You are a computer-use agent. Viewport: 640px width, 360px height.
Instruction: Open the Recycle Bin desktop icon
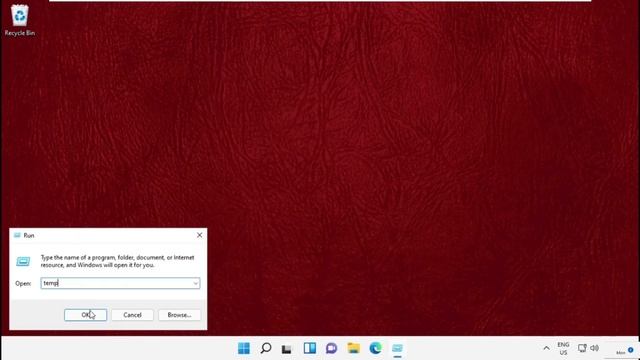[x=20, y=20]
